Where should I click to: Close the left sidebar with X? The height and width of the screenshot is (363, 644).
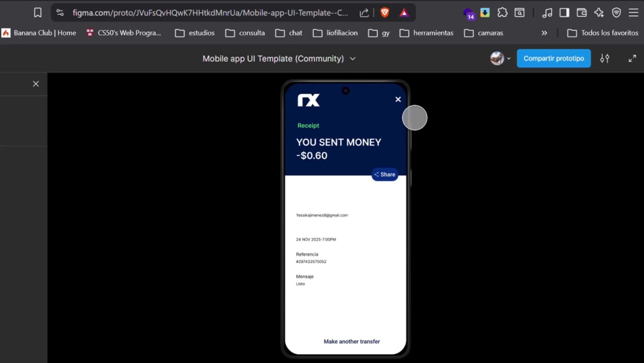coord(35,84)
